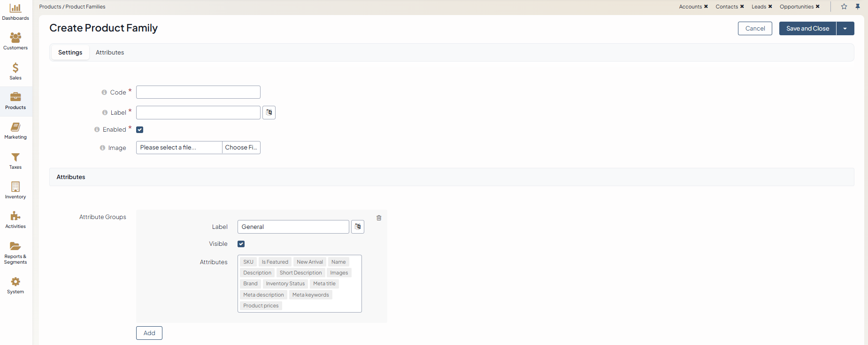868x345 pixels.
Task: Delete the General attribute group
Action: click(x=379, y=218)
